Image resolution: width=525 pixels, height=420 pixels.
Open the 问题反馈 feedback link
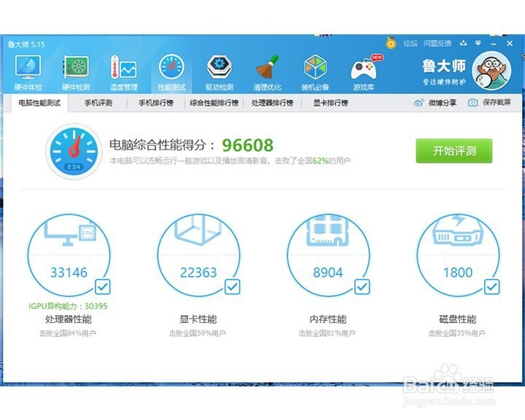[437, 43]
